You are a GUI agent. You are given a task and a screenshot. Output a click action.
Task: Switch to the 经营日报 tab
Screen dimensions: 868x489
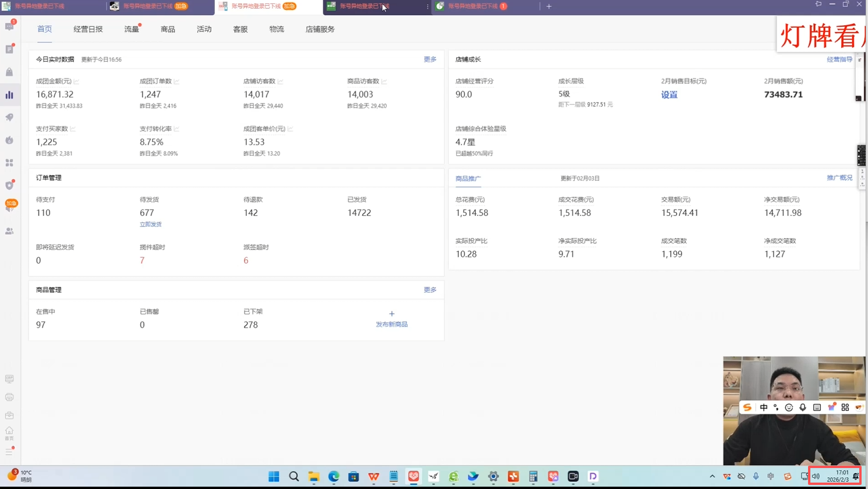88,29
